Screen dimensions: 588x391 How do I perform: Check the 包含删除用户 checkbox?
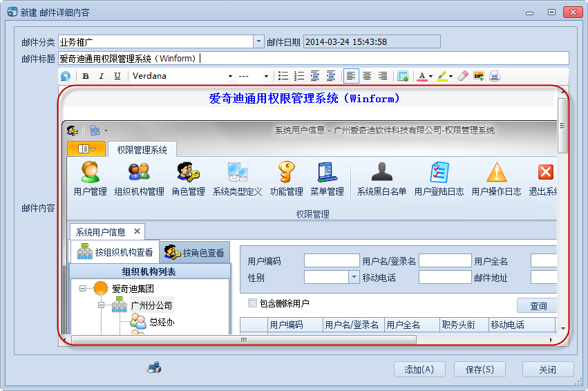(x=252, y=303)
